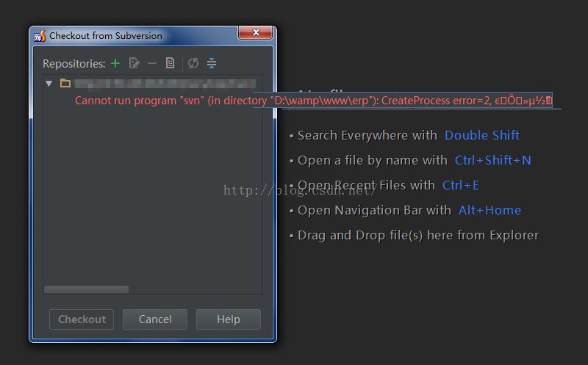Select the 'Cannot run program svn' error line
This screenshot has width=588, height=365.
[x=314, y=101]
